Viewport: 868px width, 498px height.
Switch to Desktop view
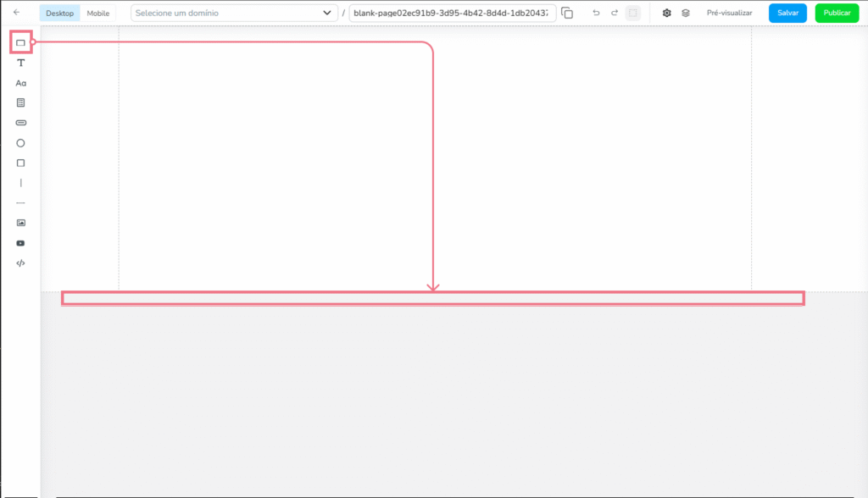coord(60,14)
